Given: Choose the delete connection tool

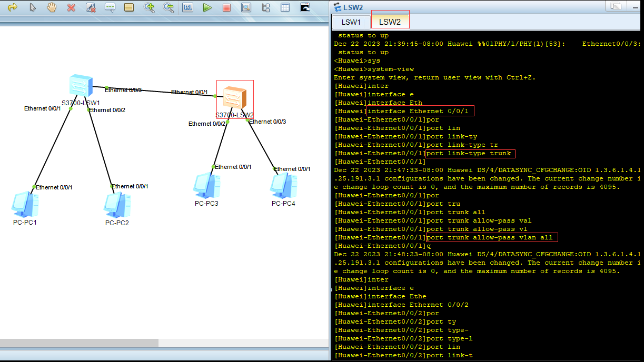Looking at the screenshot, I should (x=91, y=7).
